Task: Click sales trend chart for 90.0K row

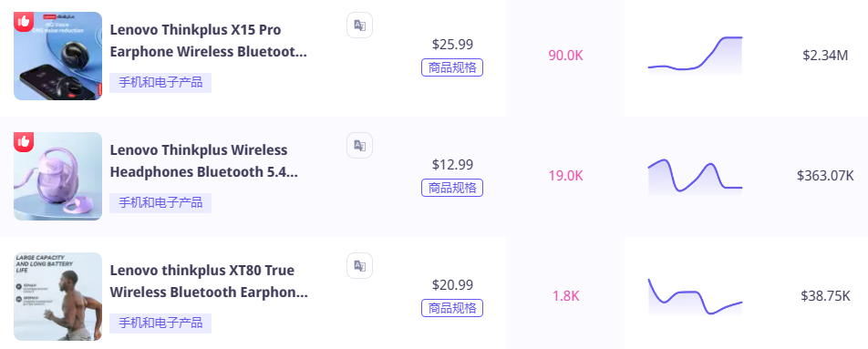Action: [696, 56]
